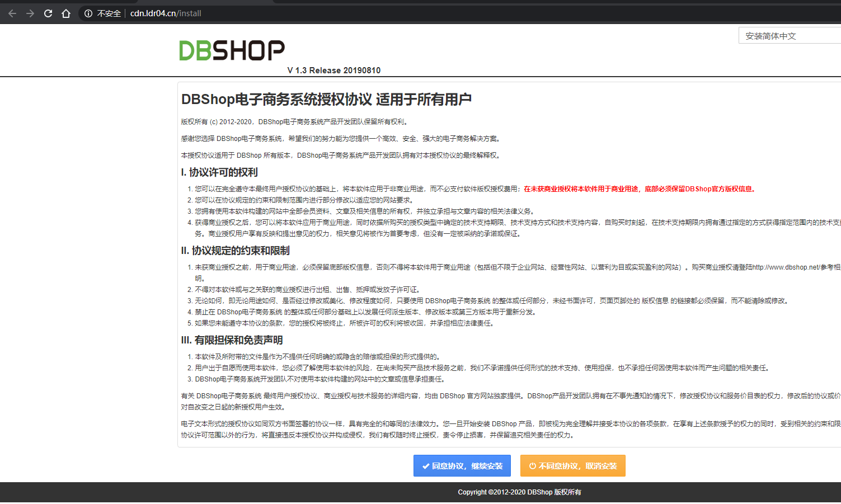The image size is (841, 504).
Task: View site info for the 不安全 warning
Action: click(x=102, y=13)
